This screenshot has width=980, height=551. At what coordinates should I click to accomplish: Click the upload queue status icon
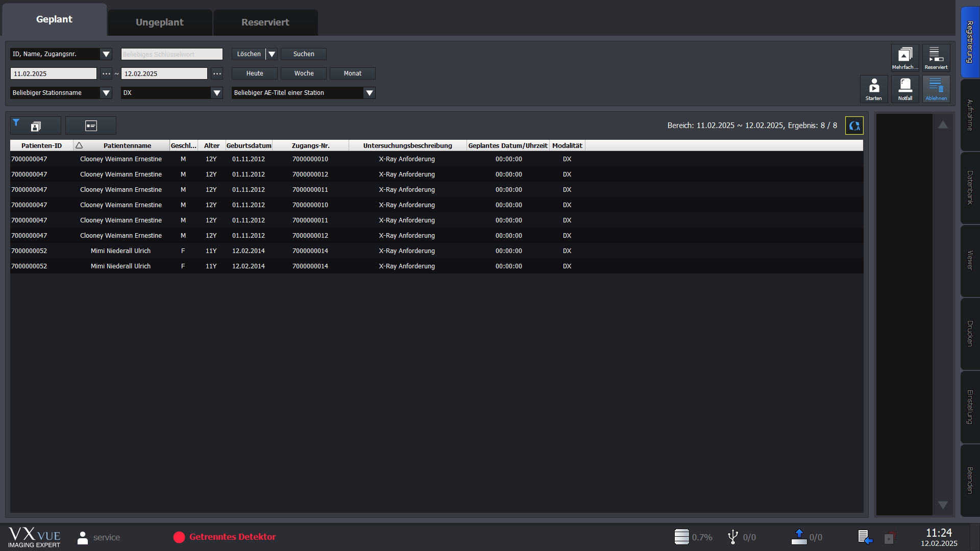tap(799, 537)
